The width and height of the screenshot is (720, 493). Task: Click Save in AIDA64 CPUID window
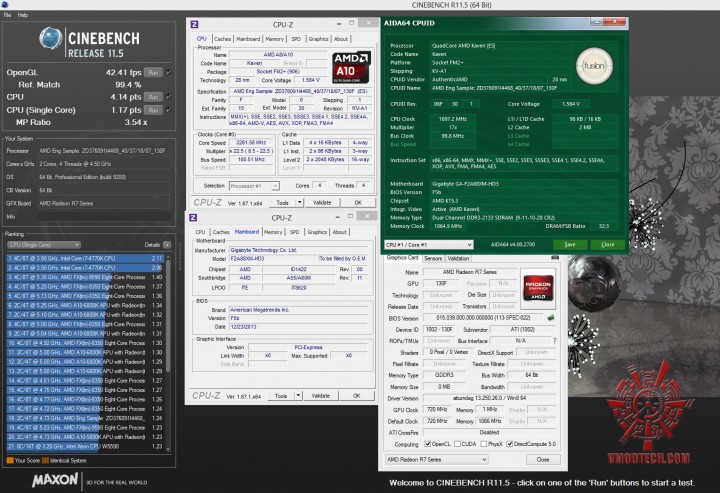coord(570,245)
